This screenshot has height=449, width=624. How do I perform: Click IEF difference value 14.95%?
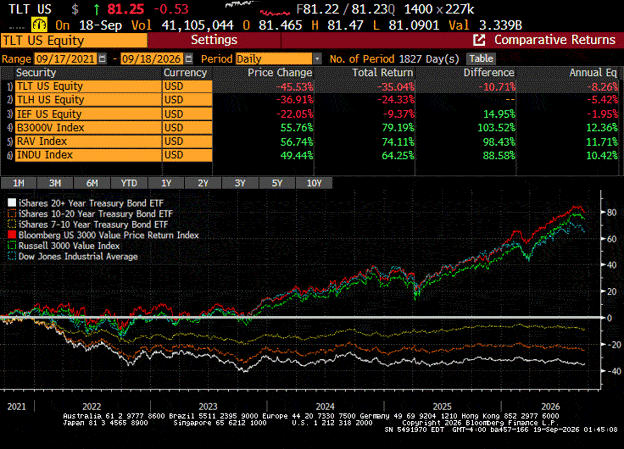click(x=499, y=114)
